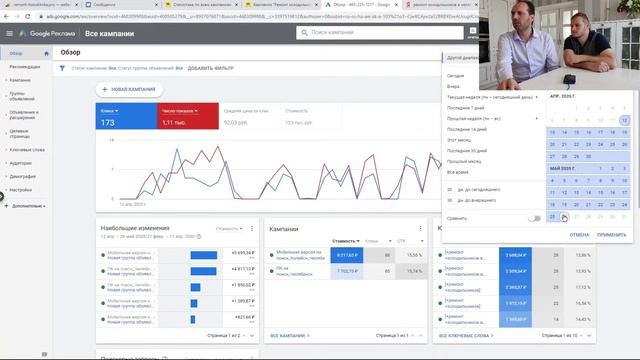Click the days field for до сегодняшнего

coord(449,190)
